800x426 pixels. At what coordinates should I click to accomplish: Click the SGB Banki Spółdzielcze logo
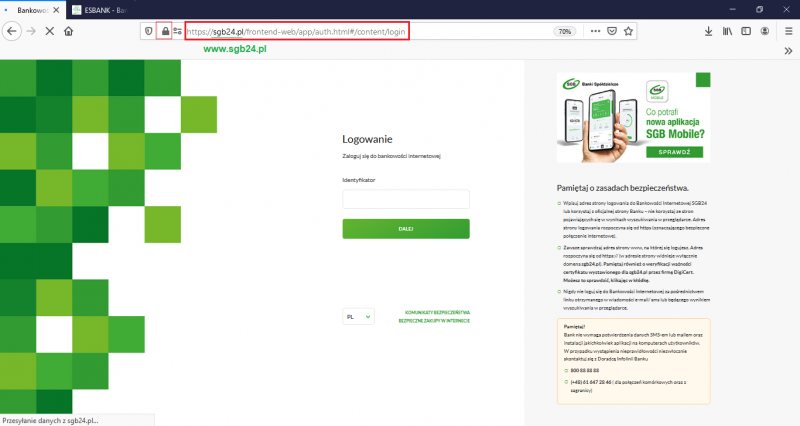(590, 84)
